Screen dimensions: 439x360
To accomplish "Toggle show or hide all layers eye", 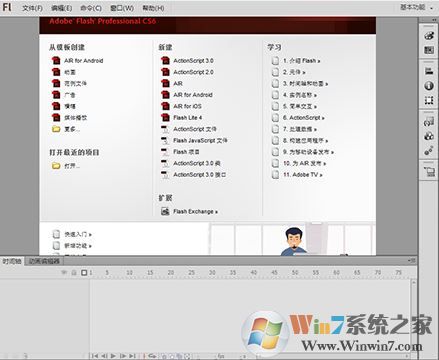I will pyautogui.click(x=64, y=273).
